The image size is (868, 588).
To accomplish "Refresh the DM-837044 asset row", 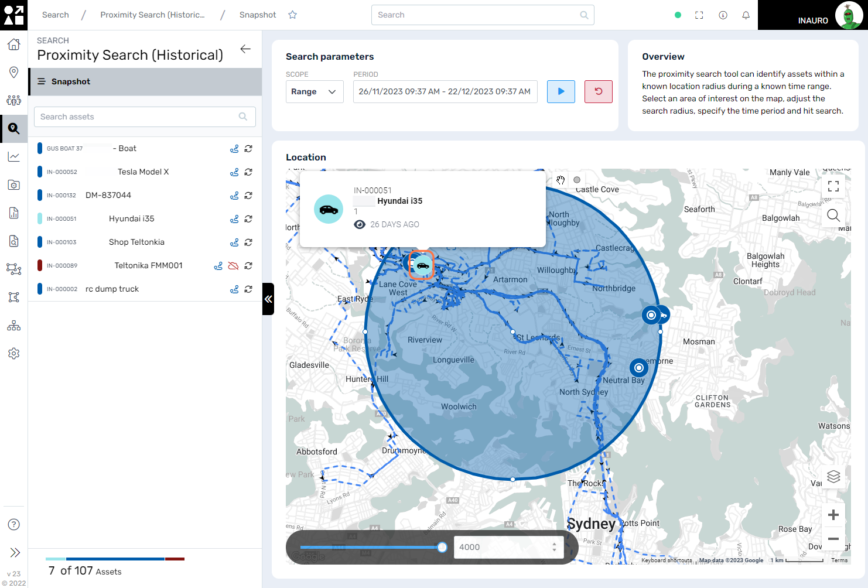I will click(248, 196).
